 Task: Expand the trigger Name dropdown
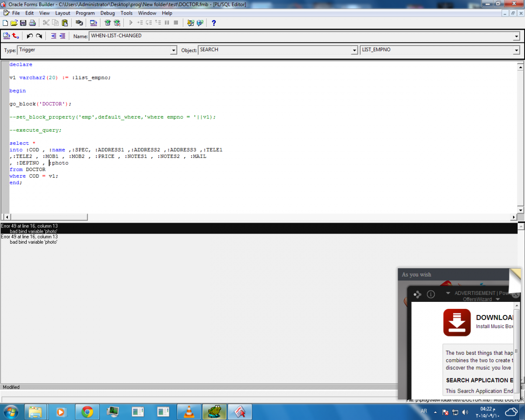pyautogui.click(x=516, y=36)
